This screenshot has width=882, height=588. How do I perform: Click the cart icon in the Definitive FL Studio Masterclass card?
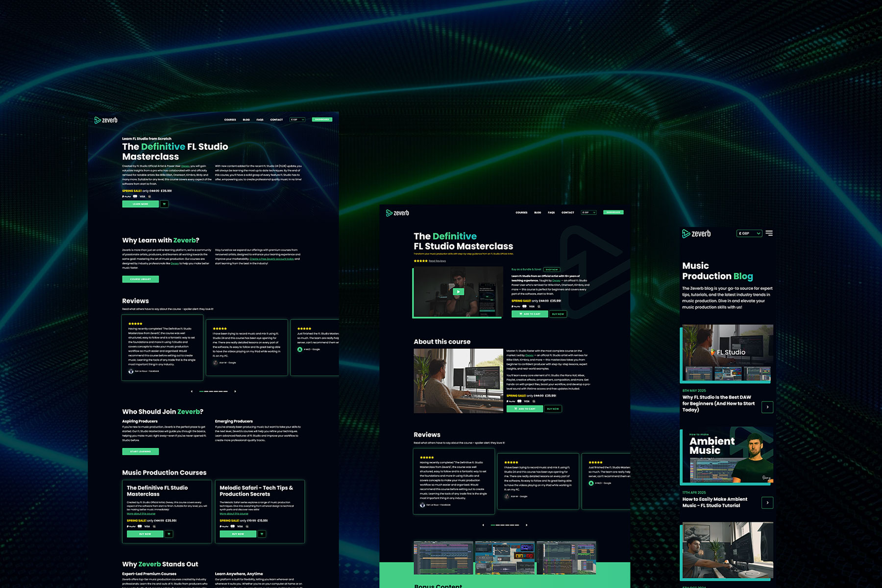[169, 534]
